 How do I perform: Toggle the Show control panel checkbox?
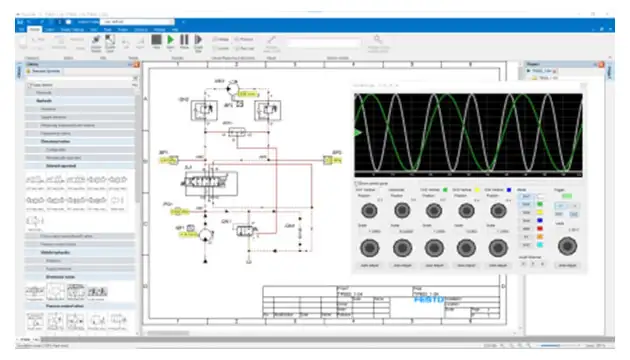pos(356,184)
